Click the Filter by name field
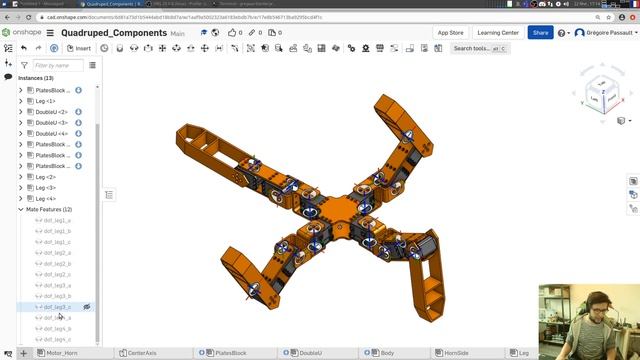This screenshot has width=640, height=360. point(58,65)
